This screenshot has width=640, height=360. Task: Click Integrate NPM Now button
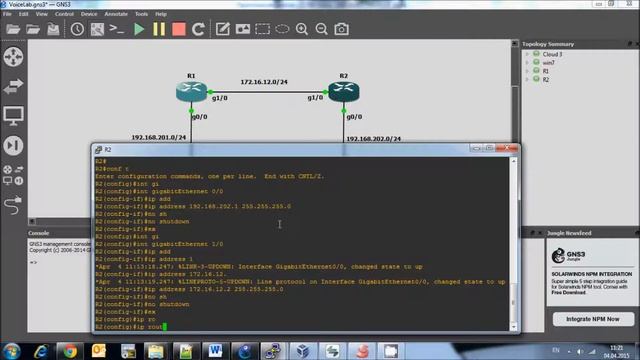pyautogui.click(x=593, y=319)
